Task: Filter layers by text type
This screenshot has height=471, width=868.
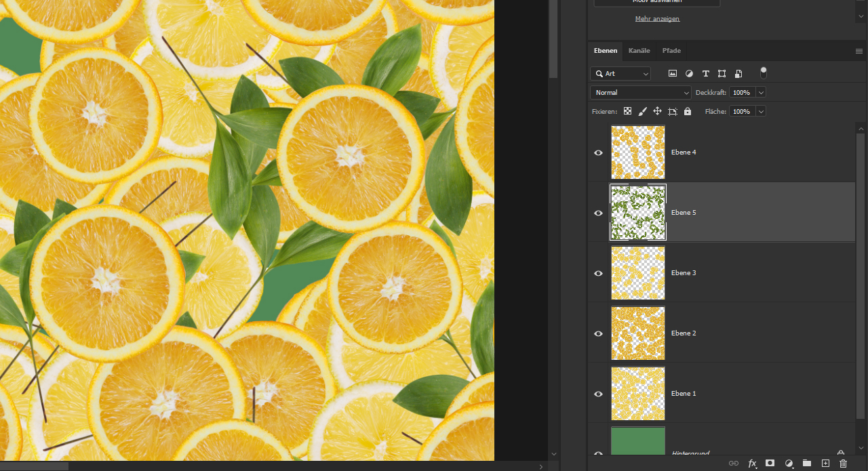Action: coord(705,73)
